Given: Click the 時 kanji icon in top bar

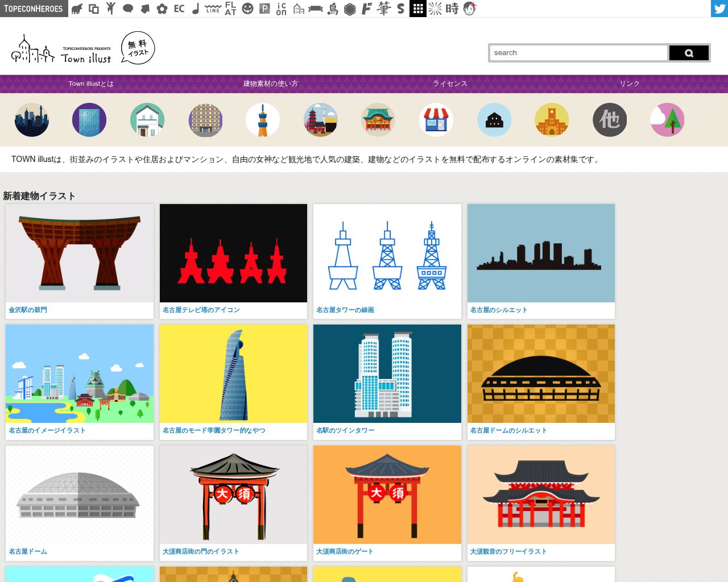Looking at the screenshot, I should coord(452,9).
